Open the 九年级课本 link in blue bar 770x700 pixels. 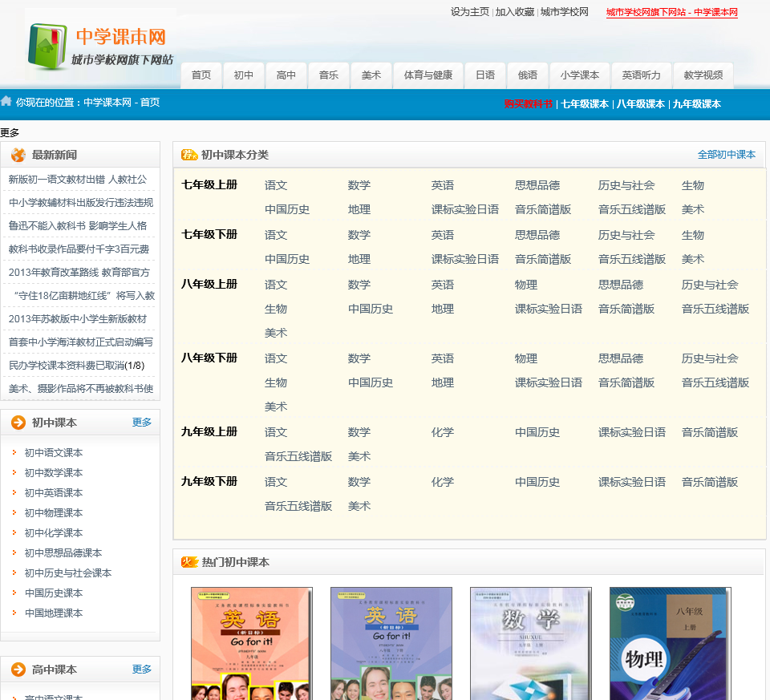(x=696, y=104)
